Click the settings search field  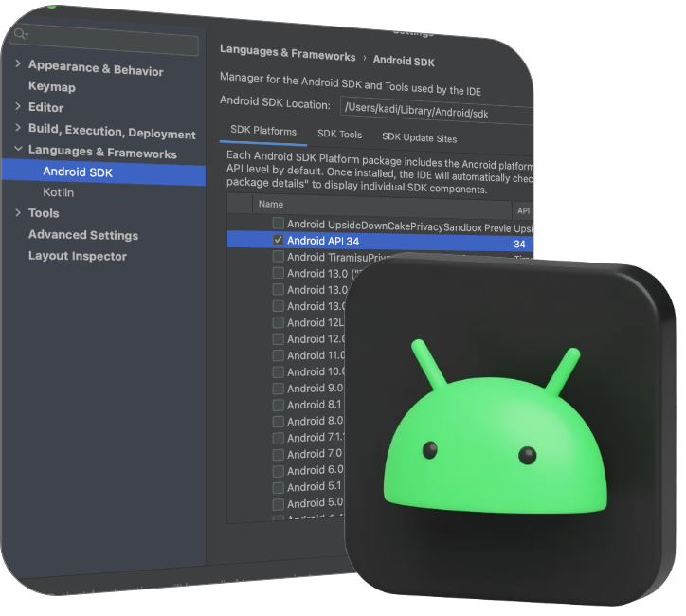tap(105, 41)
